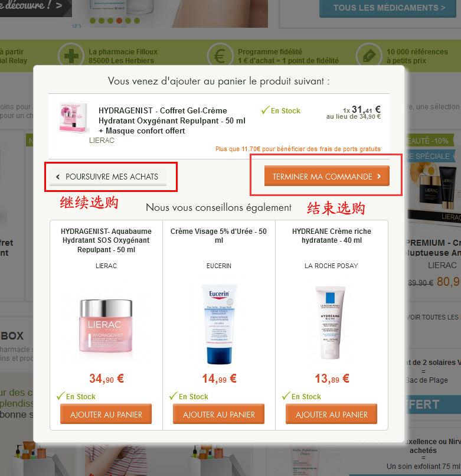
Task: Add Hydragenist Aquabaume to cart
Action: 106,414
